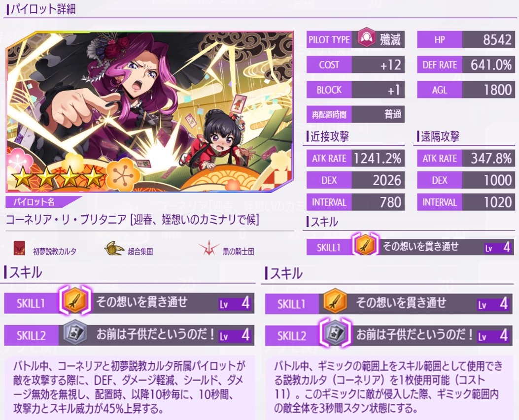Click the 遠隔攻撃 INTERVAL 1020 row
This screenshot has height=420, width=519.
coord(466,202)
